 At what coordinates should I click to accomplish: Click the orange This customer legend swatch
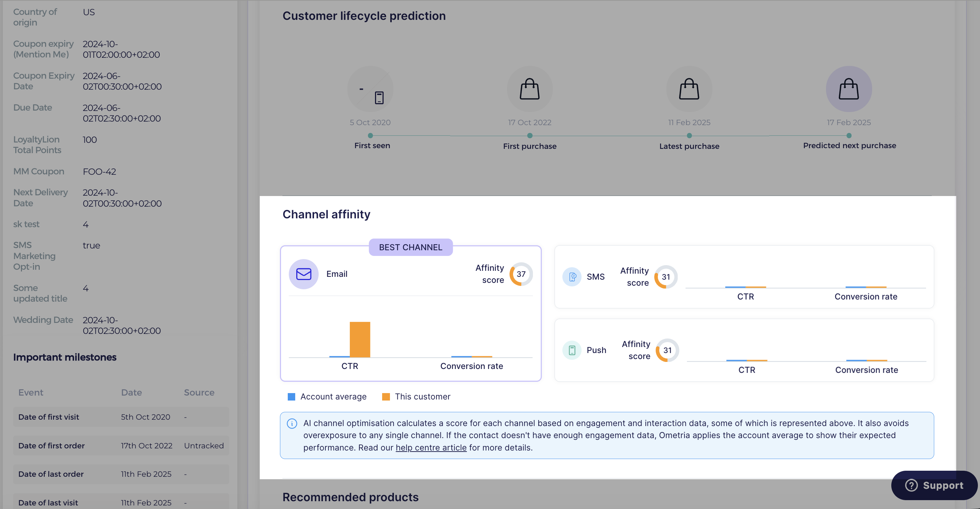386,397
